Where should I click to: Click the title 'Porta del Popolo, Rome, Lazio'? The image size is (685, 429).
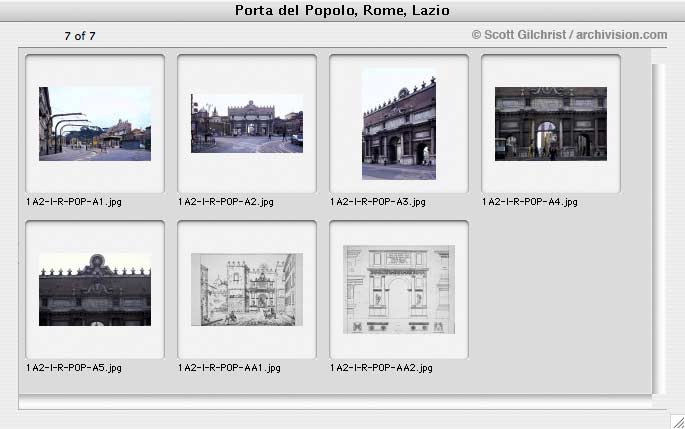coord(342,10)
